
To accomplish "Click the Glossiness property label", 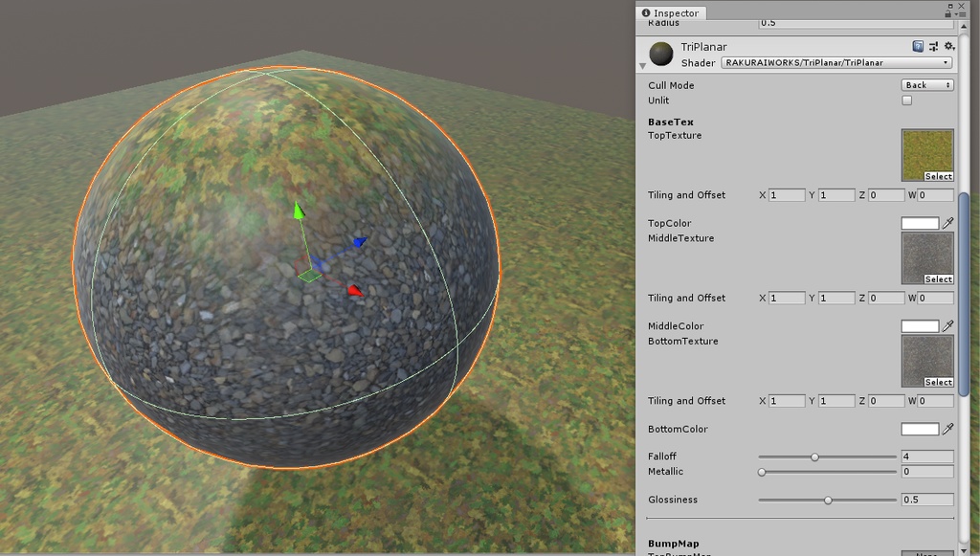I will pyautogui.click(x=673, y=500).
